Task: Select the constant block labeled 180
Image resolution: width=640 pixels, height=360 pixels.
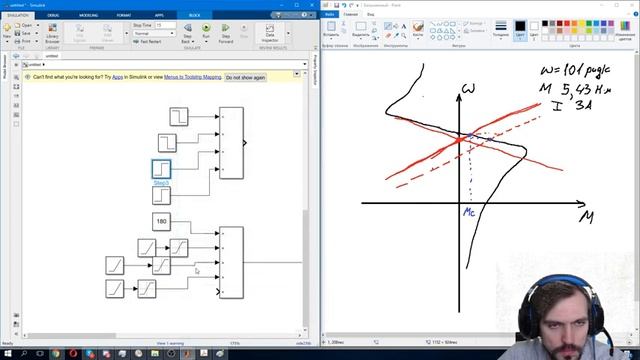Action: pyautogui.click(x=161, y=222)
